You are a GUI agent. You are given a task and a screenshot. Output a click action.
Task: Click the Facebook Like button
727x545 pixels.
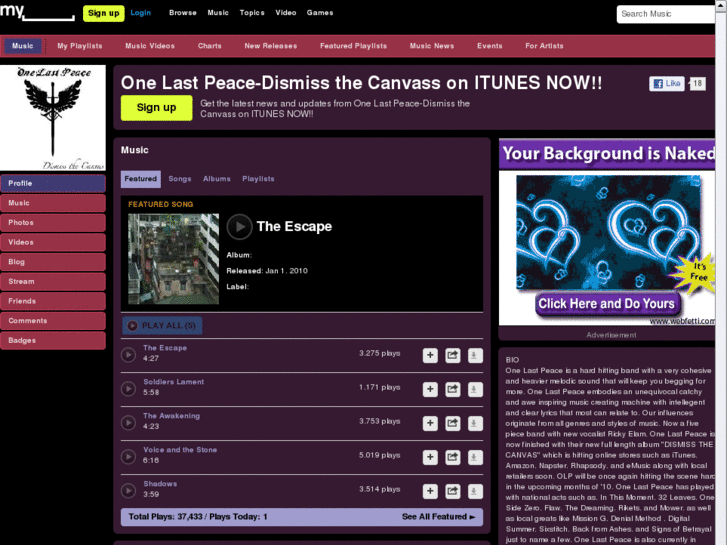click(667, 83)
